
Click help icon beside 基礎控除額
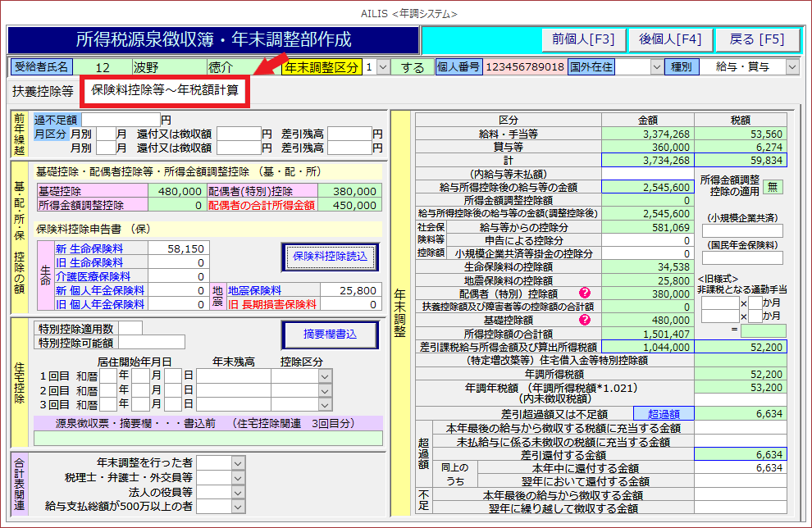click(585, 320)
